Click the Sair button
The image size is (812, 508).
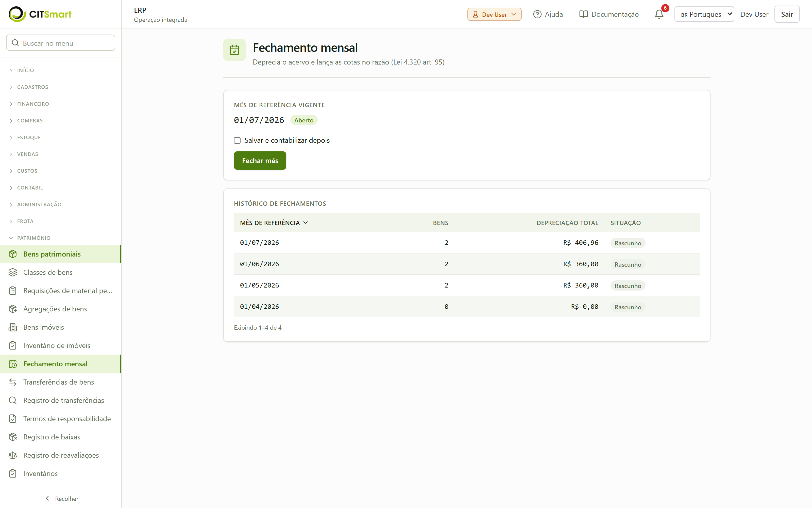tap(787, 14)
